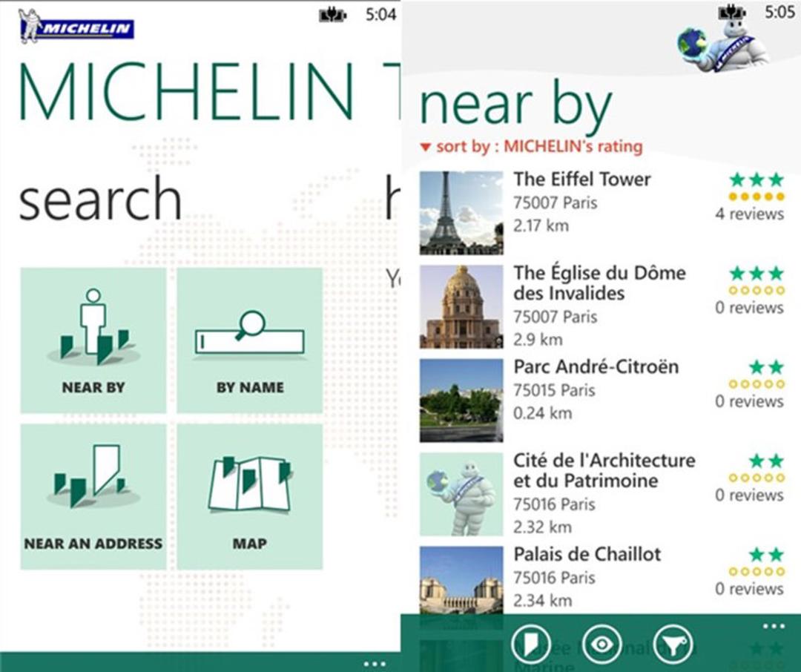The width and height of the screenshot is (801, 672).
Task: Click the 5:05 clock on near by screen
Action: 779,12
